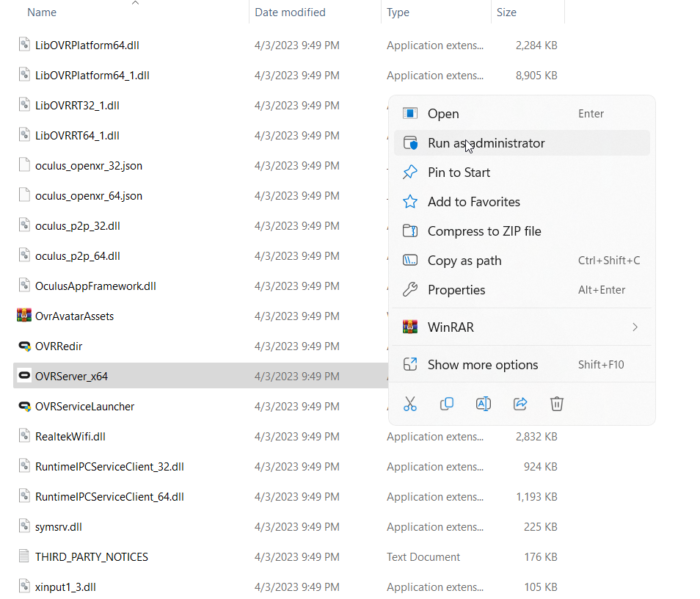Screen dimensions: 700x599
Task: Click the oculus_openxr_32.json file icon
Action: point(24,165)
